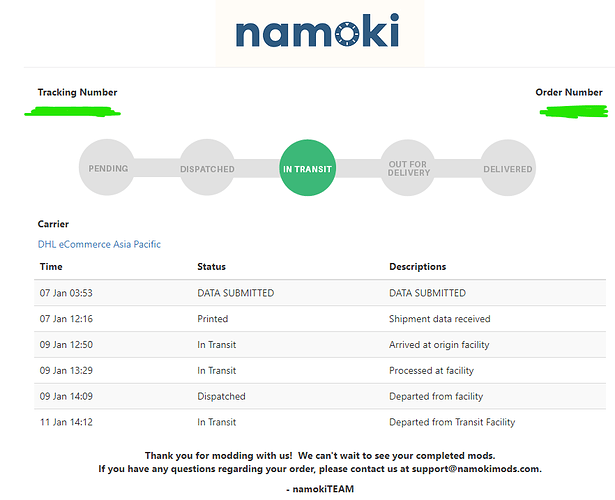Click the redacted order number
The image size is (615, 500).
click(x=574, y=112)
